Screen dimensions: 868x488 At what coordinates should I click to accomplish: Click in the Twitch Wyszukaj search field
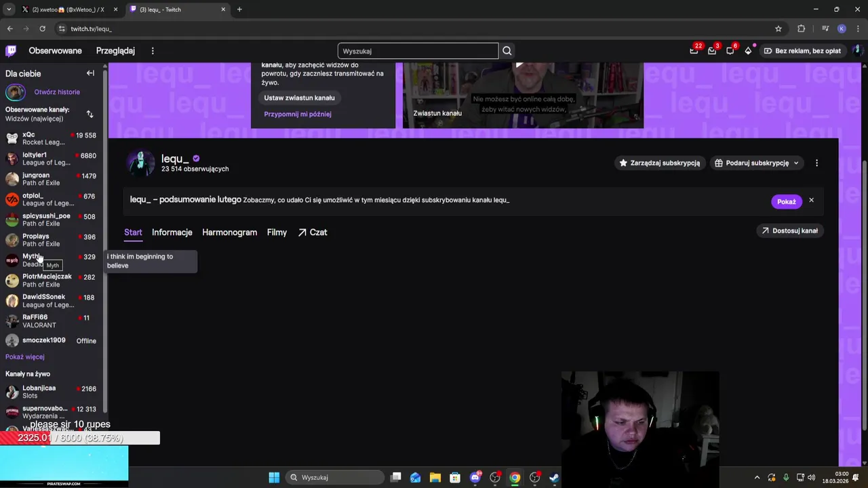(x=418, y=51)
